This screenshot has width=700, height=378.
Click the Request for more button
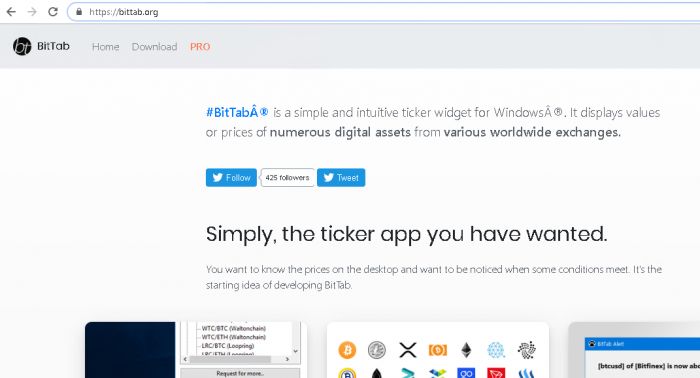click(x=240, y=373)
